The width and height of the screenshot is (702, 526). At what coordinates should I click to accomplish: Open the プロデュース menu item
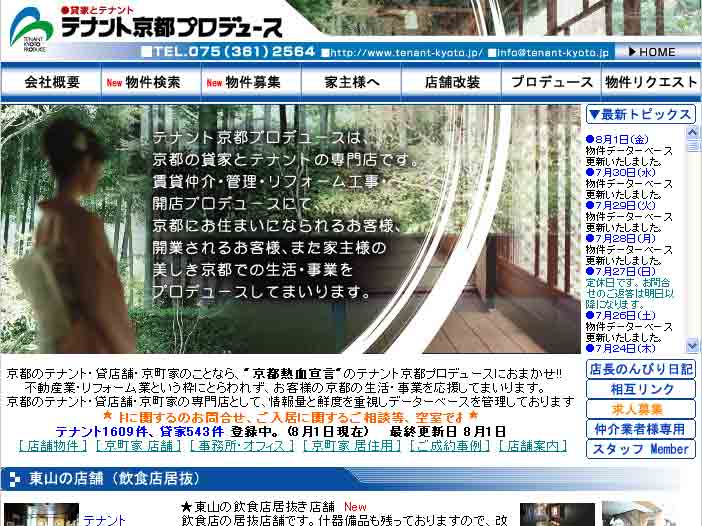point(552,82)
